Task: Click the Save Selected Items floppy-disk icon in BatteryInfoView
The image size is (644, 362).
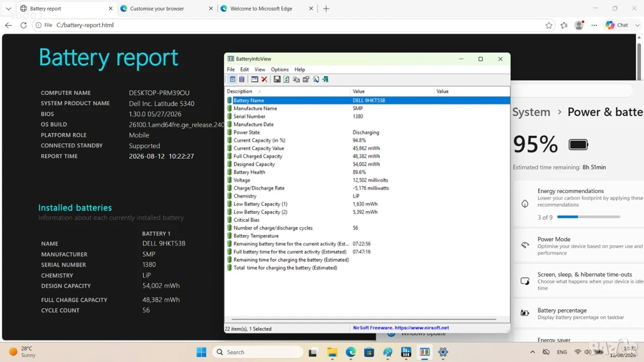Action: pos(277,79)
